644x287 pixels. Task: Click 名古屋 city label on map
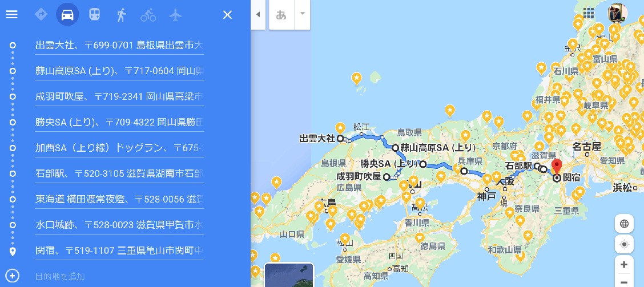(586, 147)
